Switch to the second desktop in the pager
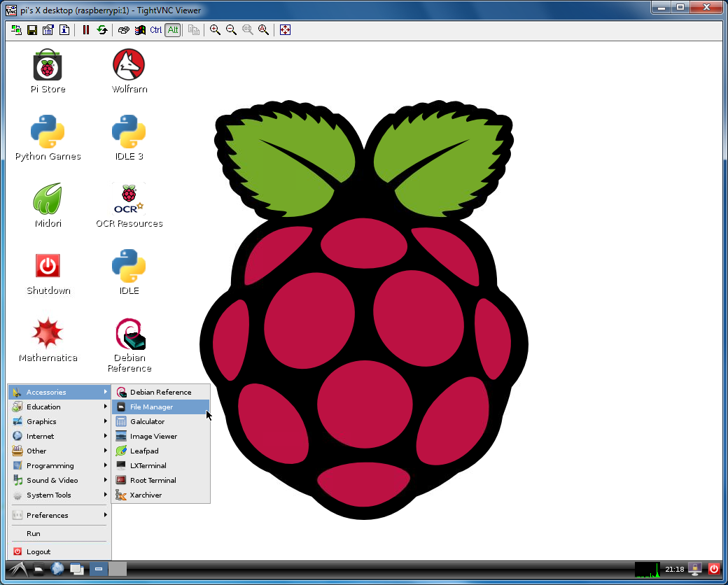The width and height of the screenshot is (728, 585). tap(118, 569)
